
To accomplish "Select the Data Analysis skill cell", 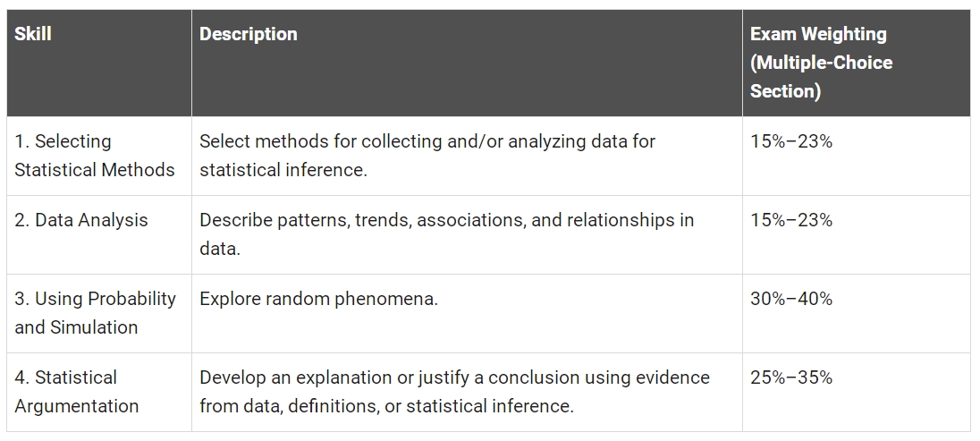I will (x=98, y=234).
